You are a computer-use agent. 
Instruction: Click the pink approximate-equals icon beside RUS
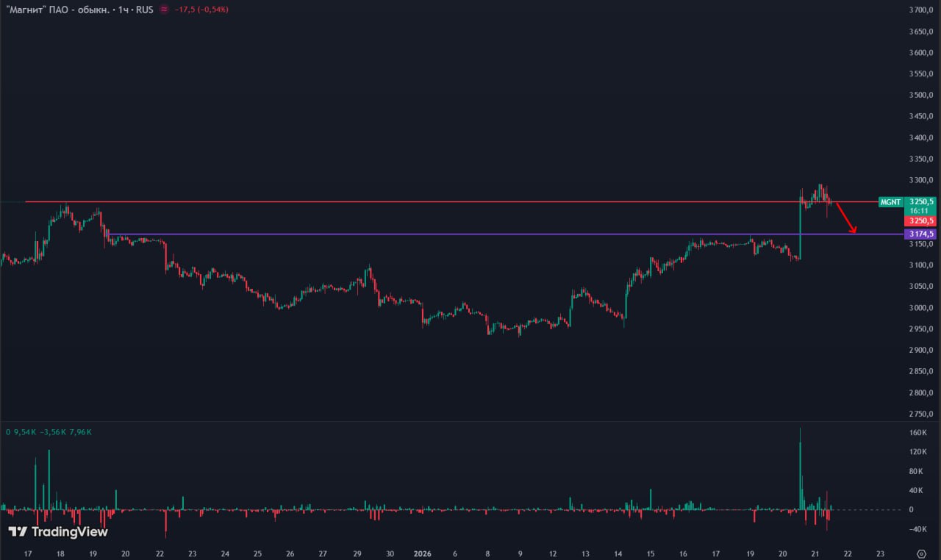(163, 10)
